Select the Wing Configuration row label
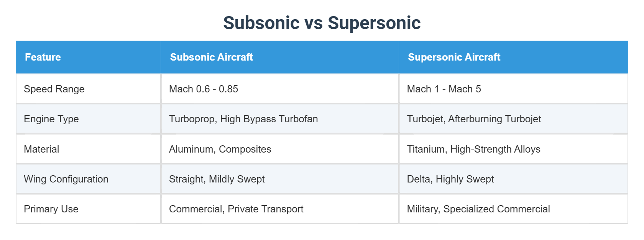The image size is (644, 240). tap(66, 179)
